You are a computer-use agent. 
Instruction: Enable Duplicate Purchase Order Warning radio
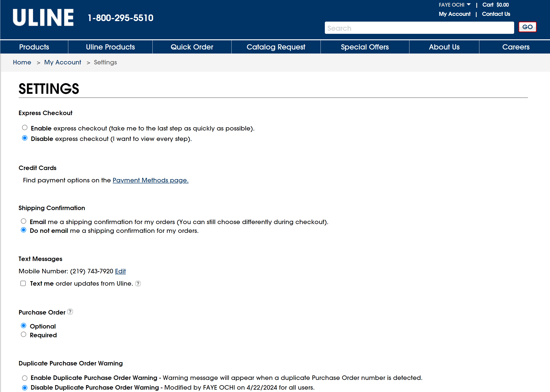25,378
